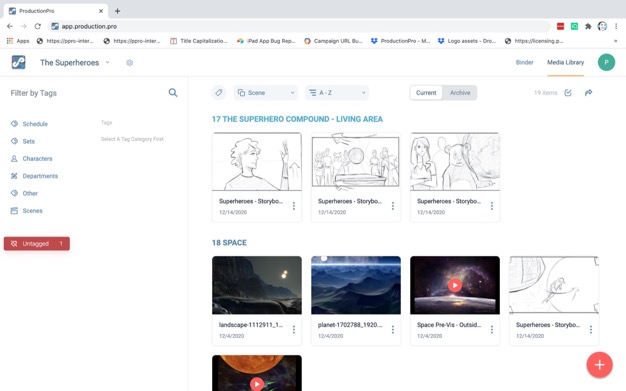The image size is (626, 391).
Task: Click the 19 items count text
Action: (x=545, y=93)
